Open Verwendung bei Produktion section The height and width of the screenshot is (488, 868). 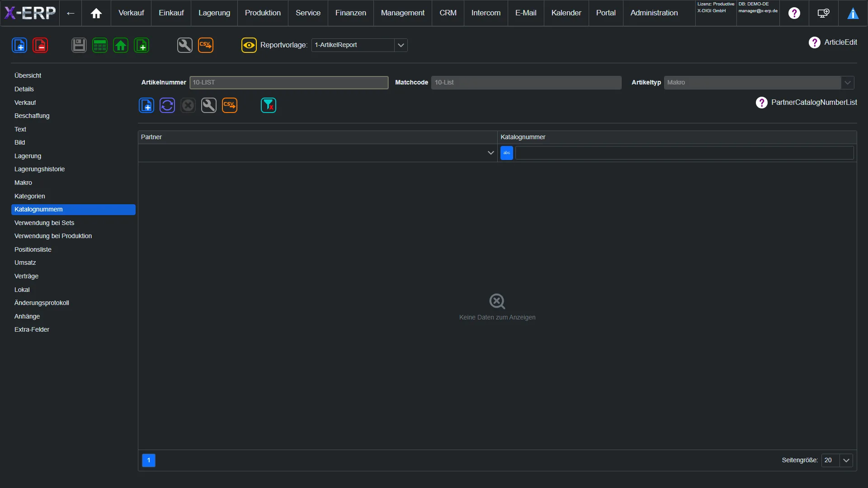(x=73, y=236)
